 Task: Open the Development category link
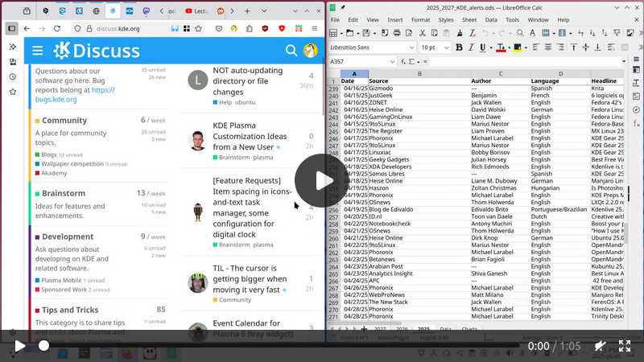coord(68,237)
